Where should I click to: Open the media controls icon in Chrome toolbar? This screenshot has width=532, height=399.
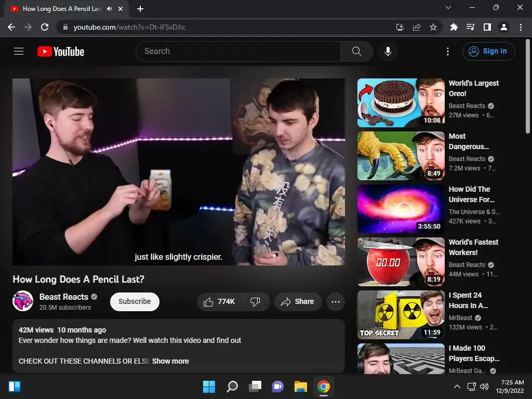[x=470, y=27]
